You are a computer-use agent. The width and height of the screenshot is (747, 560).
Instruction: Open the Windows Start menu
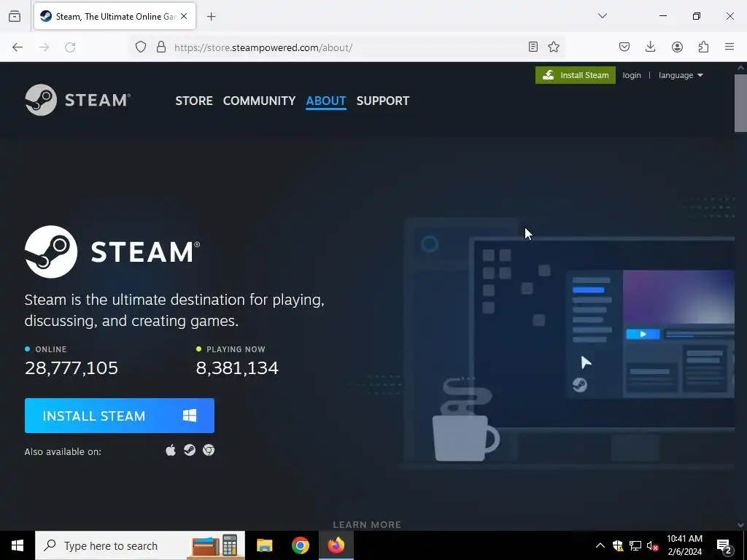(18, 545)
